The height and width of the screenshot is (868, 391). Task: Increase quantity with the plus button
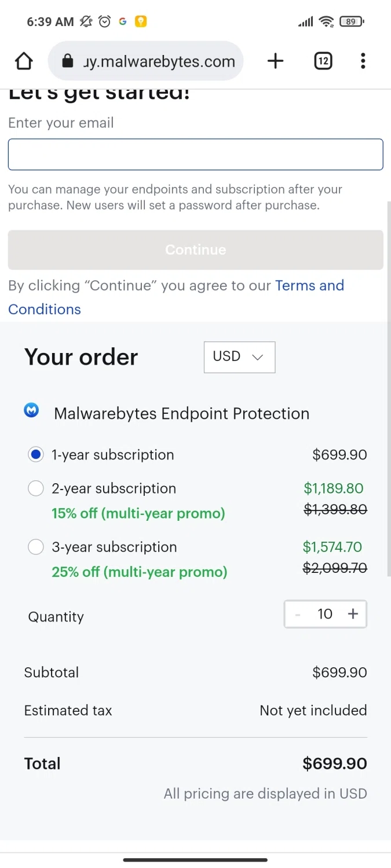[x=353, y=614]
